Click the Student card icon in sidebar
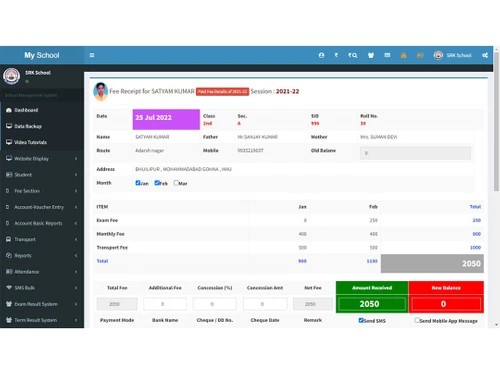The height and width of the screenshot is (375, 500). 9,174
